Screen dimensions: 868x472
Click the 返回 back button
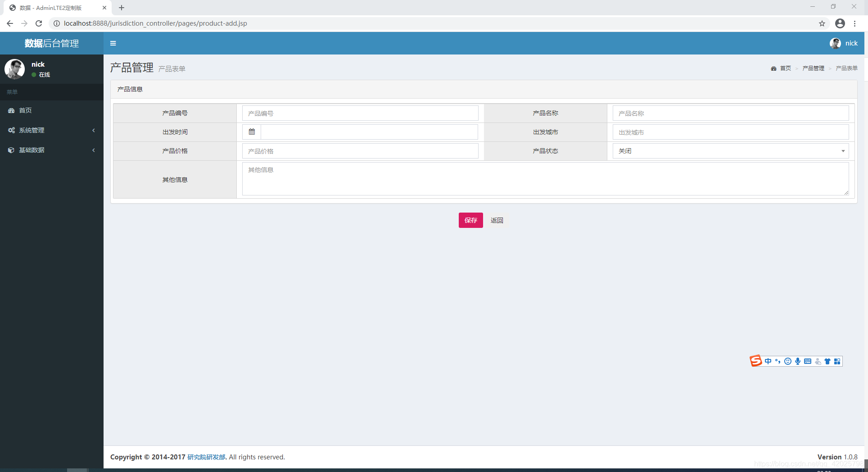[497, 220]
